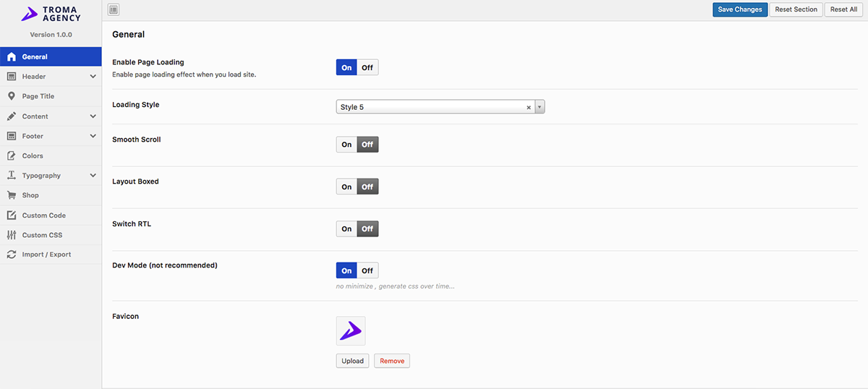Click the Troma Agency logo
868x389 pixels.
51,14
